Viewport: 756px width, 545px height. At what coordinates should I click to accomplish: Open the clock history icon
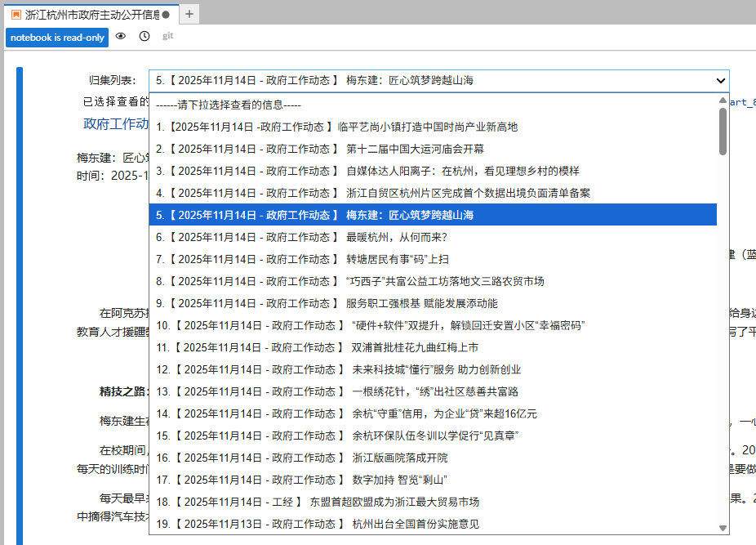point(145,36)
